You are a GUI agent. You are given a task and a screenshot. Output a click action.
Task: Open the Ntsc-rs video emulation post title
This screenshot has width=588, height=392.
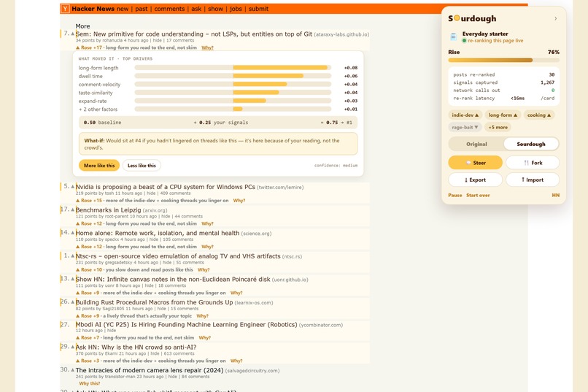tap(178, 255)
